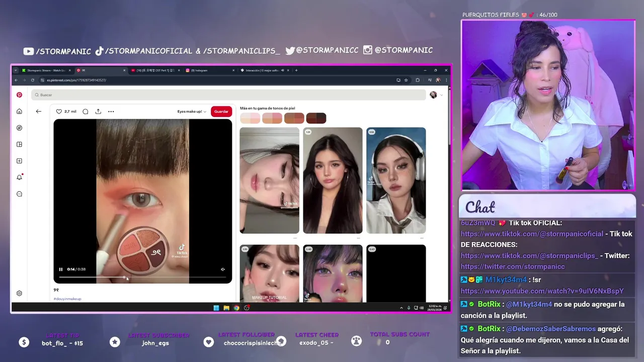Screen dimensions: 644x362
Task: Open the Windows Start button
Action: point(216,308)
